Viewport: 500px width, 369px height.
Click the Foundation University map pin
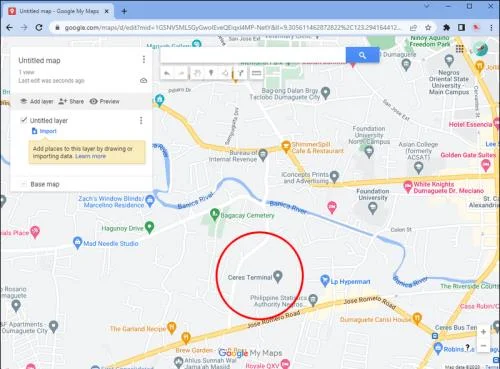372,208
